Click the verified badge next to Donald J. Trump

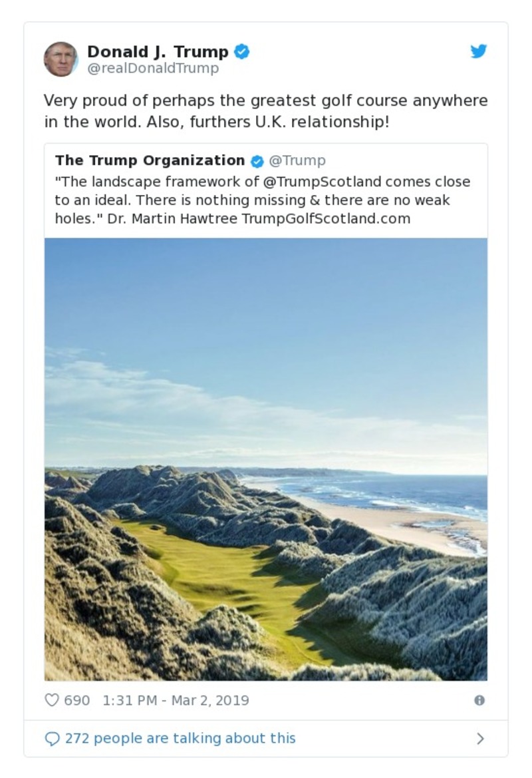tap(241, 50)
